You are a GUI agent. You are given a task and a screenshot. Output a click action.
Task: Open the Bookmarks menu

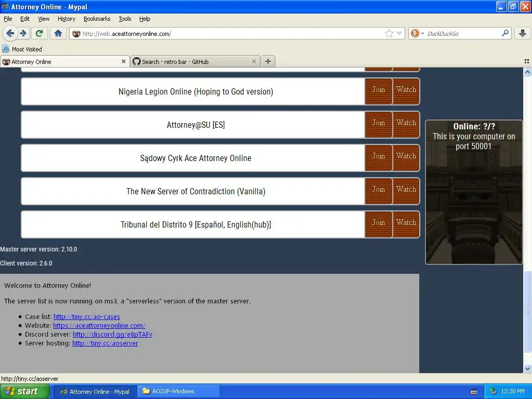click(x=97, y=19)
